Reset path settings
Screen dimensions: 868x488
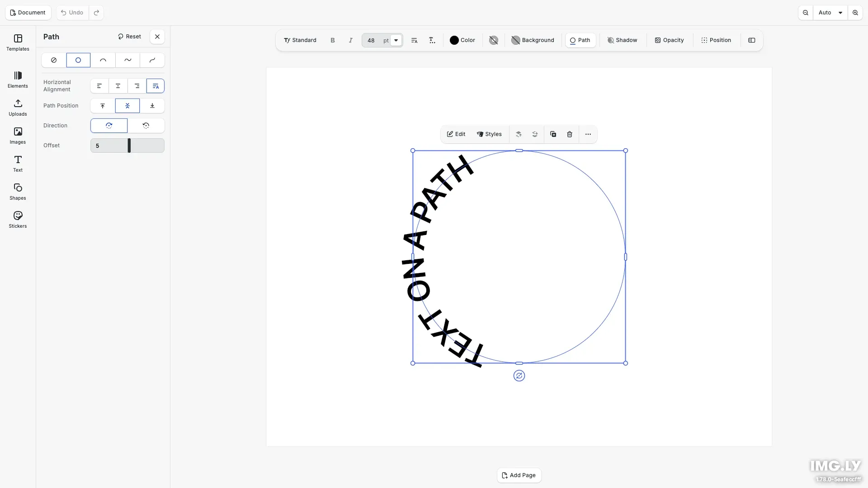[129, 37]
